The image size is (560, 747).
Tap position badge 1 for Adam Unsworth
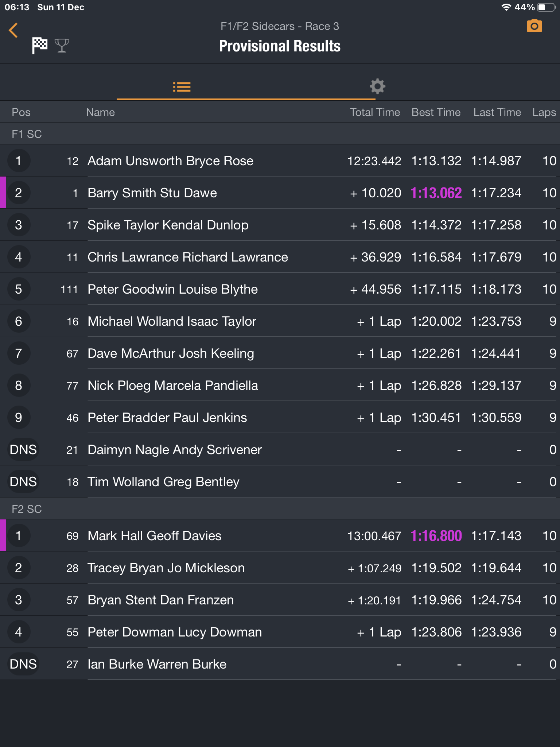coord(19,161)
